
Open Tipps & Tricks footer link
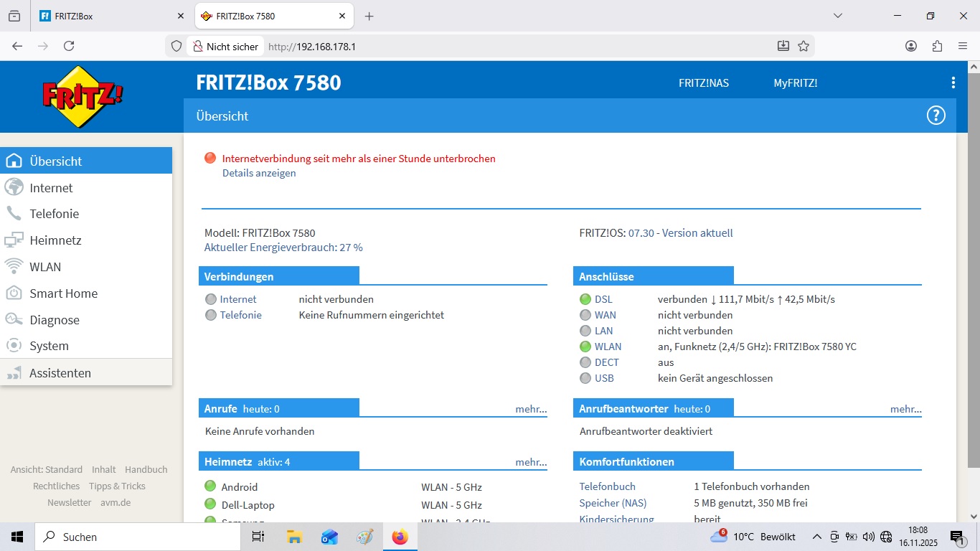117,486
